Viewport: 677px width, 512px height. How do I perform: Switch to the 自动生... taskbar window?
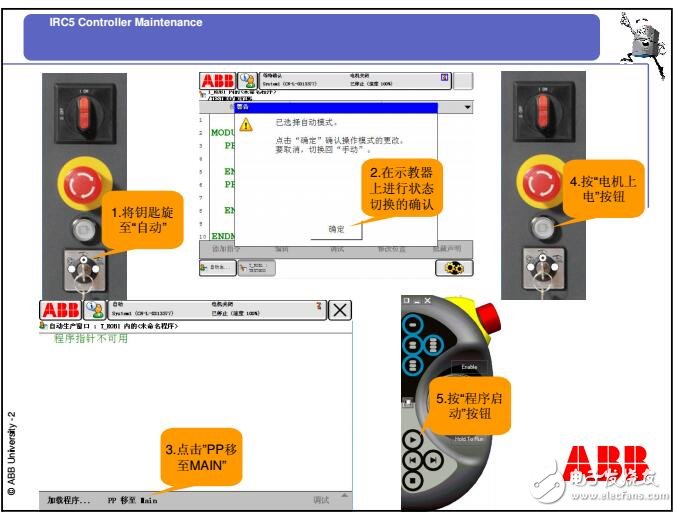[x=218, y=268]
